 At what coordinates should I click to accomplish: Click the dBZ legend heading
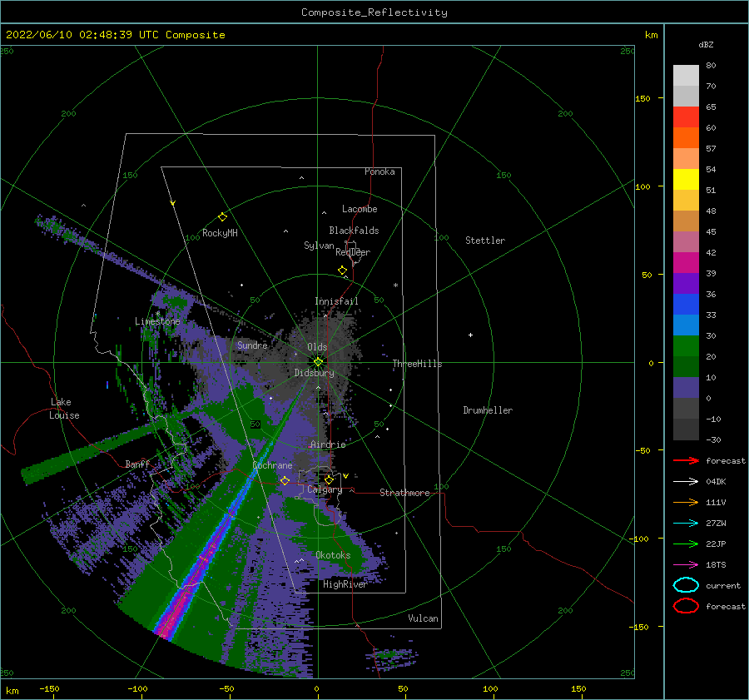tap(706, 44)
